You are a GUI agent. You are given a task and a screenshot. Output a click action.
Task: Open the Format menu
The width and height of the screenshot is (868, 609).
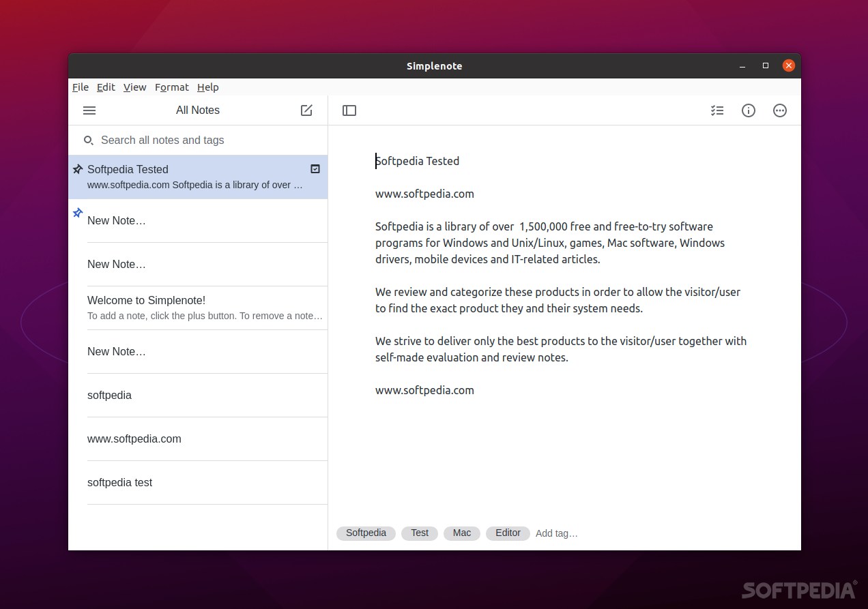coord(172,87)
